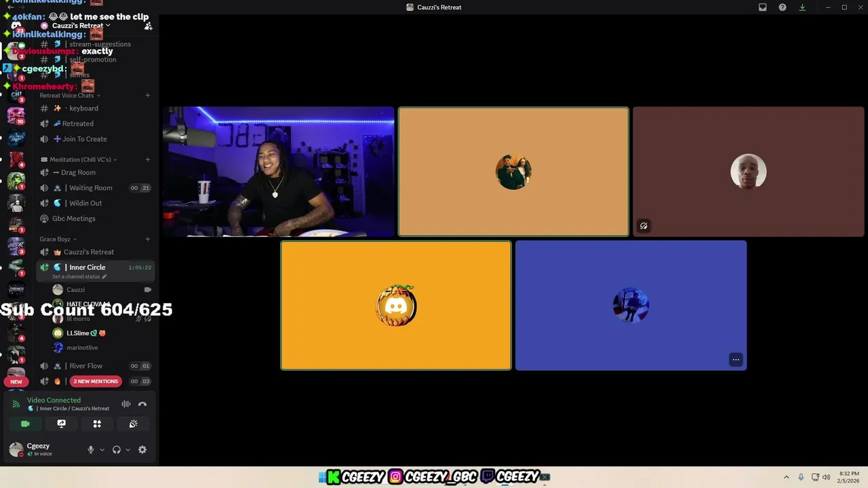Focus streamer webcam video tile

(x=278, y=171)
